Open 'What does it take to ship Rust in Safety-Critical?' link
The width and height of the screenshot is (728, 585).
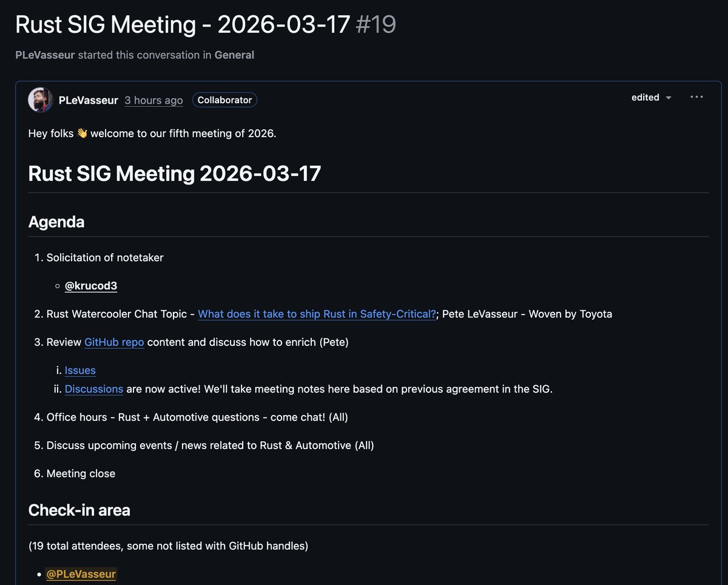[x=317, y=314]
